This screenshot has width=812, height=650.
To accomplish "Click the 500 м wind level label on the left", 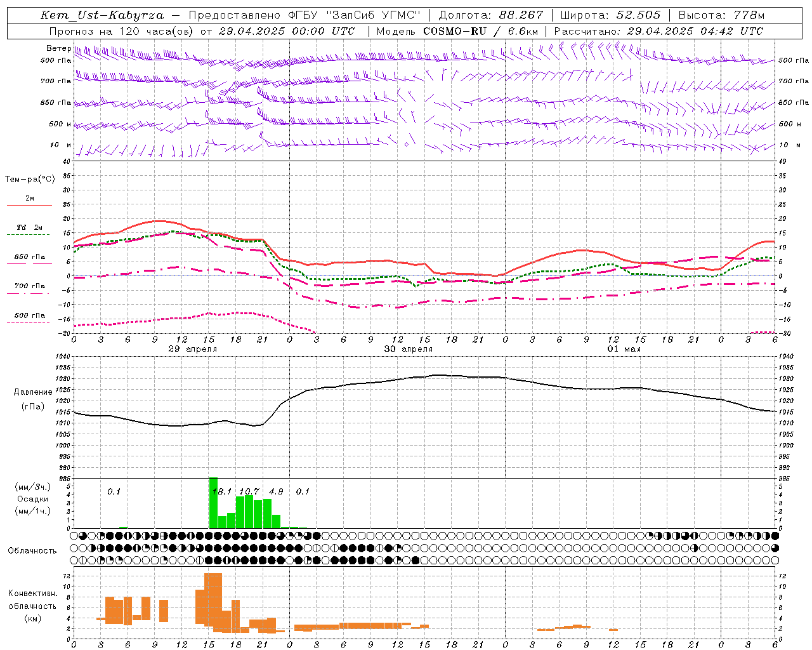I will point(60,124).
